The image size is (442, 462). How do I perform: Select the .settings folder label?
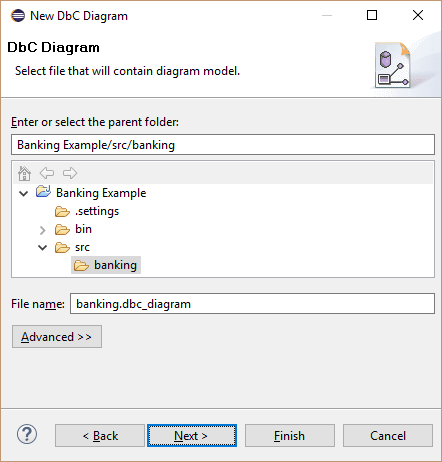point(97,211)
